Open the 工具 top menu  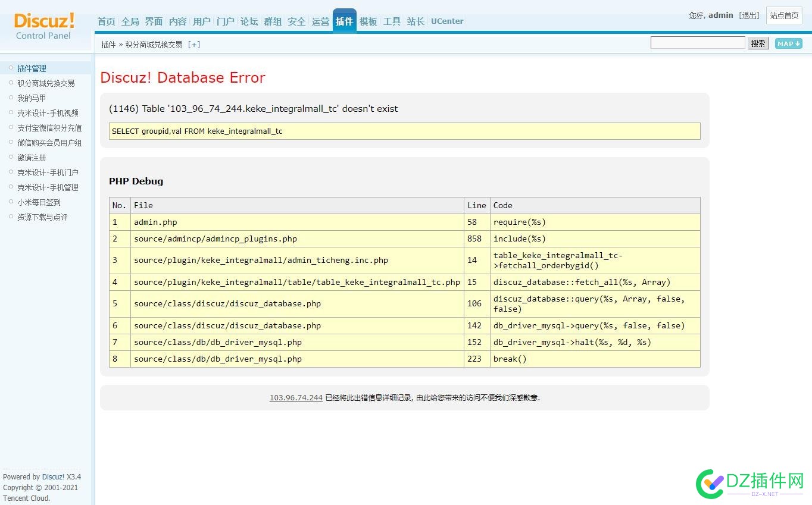392,21
